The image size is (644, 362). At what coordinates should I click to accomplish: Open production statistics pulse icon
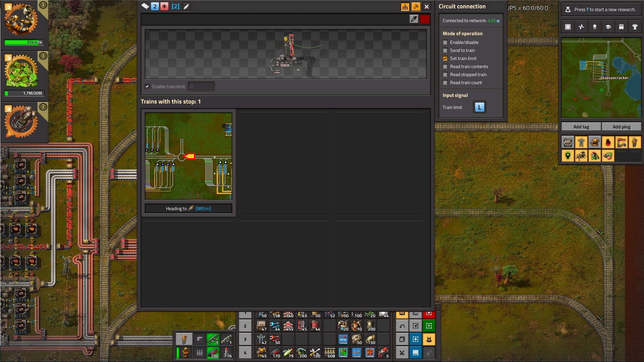click(581, 27)
